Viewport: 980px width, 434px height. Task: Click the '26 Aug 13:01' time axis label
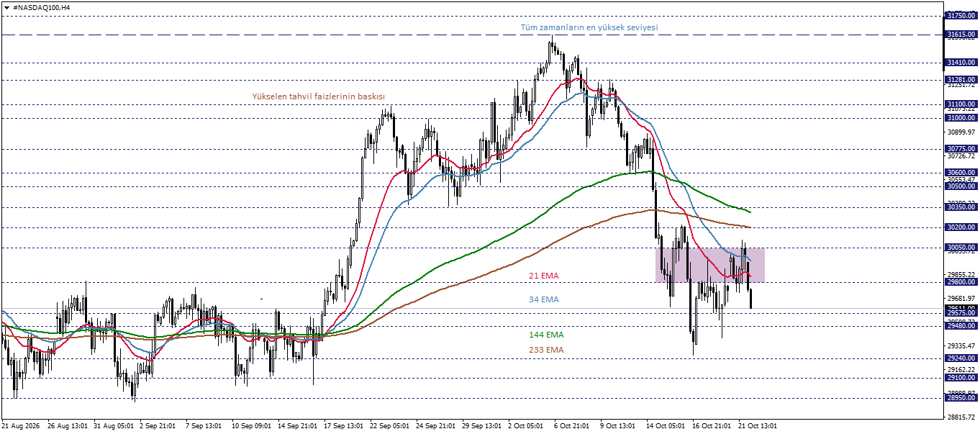click(x=67, y=426)
